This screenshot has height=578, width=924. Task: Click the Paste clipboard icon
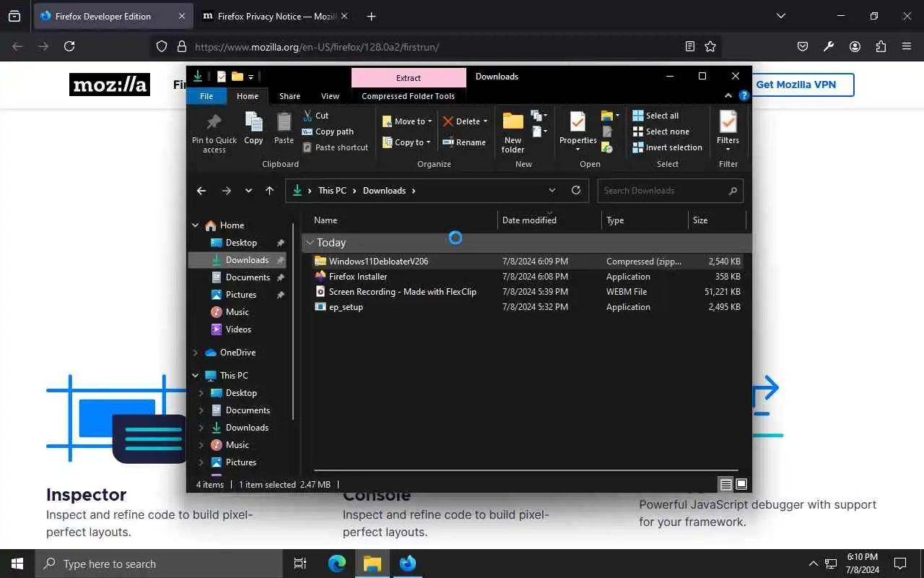coord(284,121)
